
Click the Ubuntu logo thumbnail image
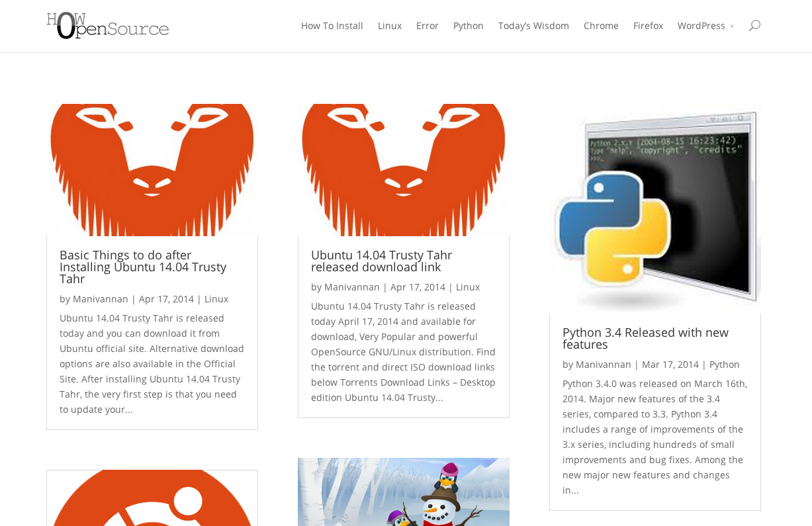pyautogui.click(x=152, y=498)
